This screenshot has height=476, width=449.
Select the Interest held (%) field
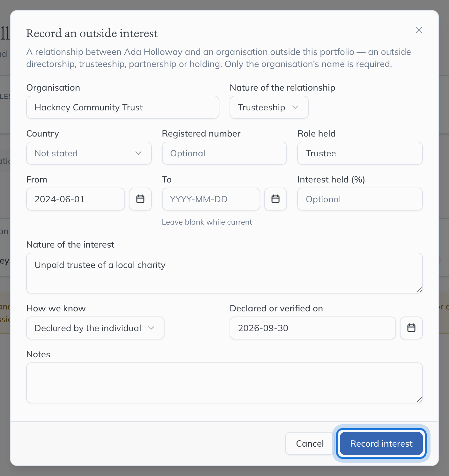coord(360,199)
